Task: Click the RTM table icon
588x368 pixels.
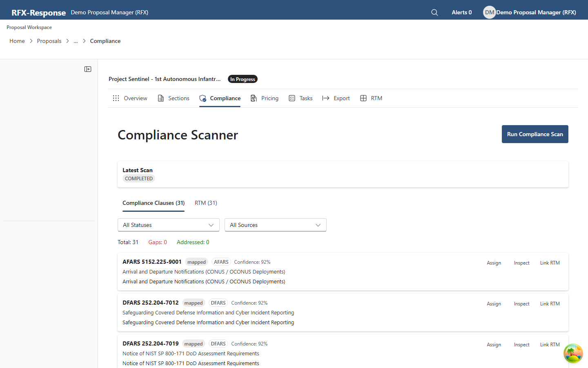Action: coord(363,98)
